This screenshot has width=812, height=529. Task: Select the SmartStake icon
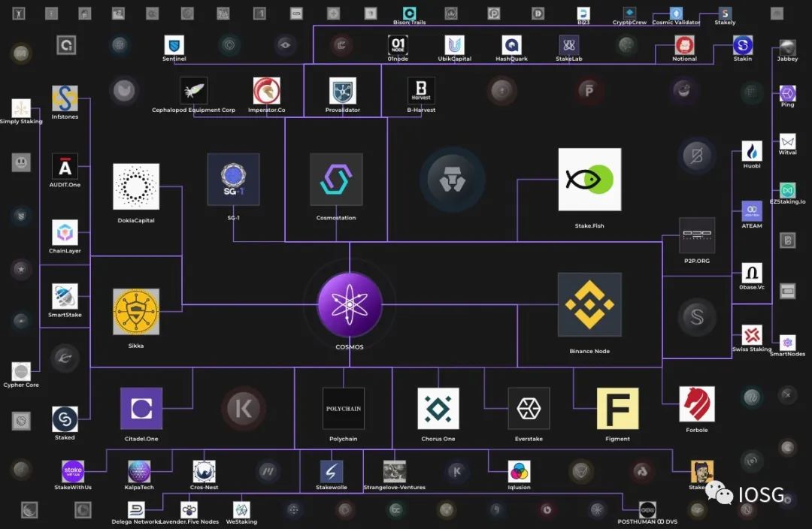[x=65, y=297]
